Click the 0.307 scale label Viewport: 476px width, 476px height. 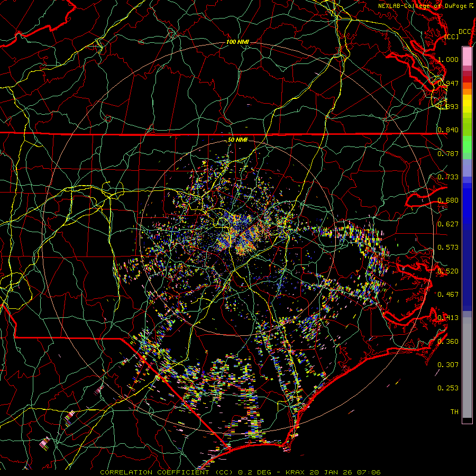[448, 365]
